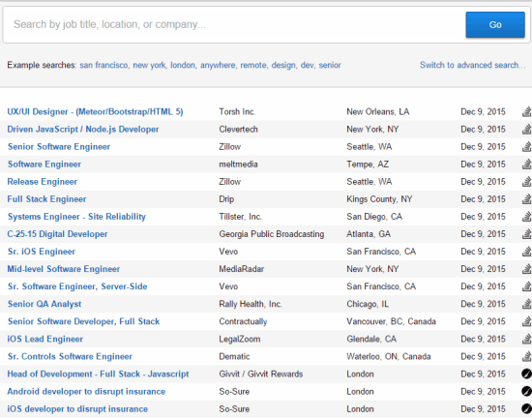Click the black pen icon in the Head of Development row
Viewport: 532px width, 419px height.
pos(526,374)
